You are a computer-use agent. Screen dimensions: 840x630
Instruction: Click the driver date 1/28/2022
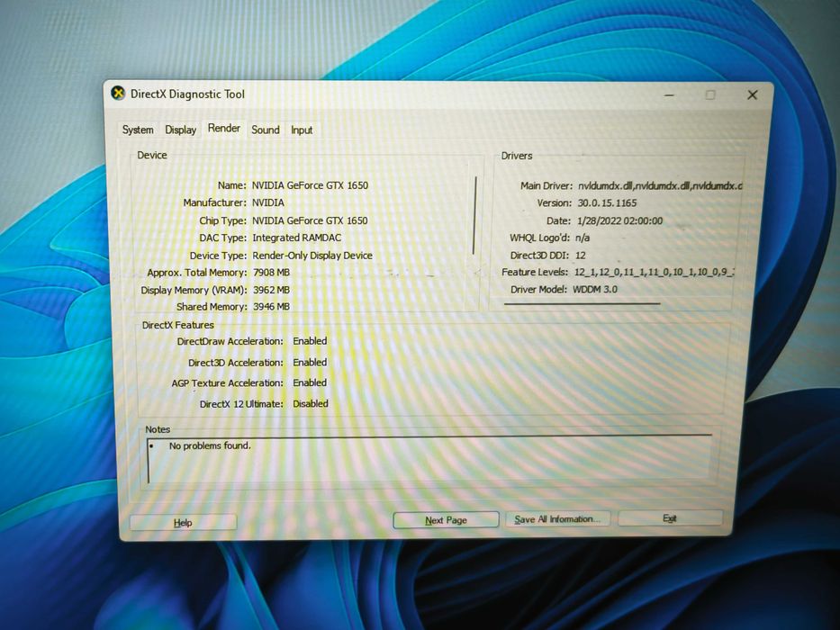tap(619, 220)
